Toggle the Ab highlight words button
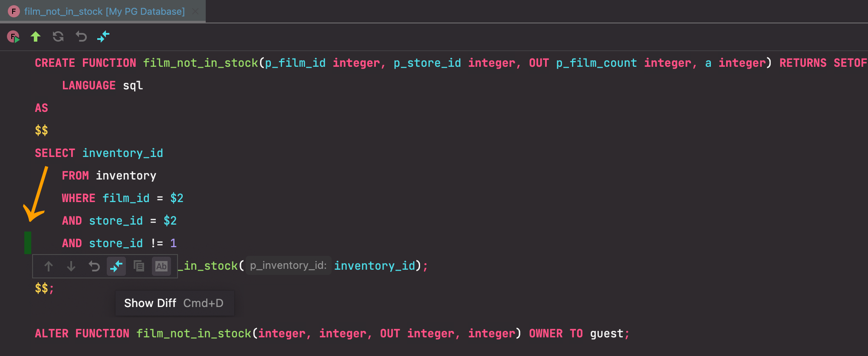This screenshot has width=868, height=356. click(161, 266)
